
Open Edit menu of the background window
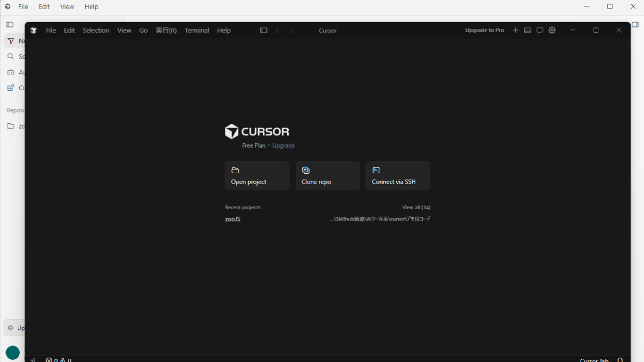pos(44,7)
